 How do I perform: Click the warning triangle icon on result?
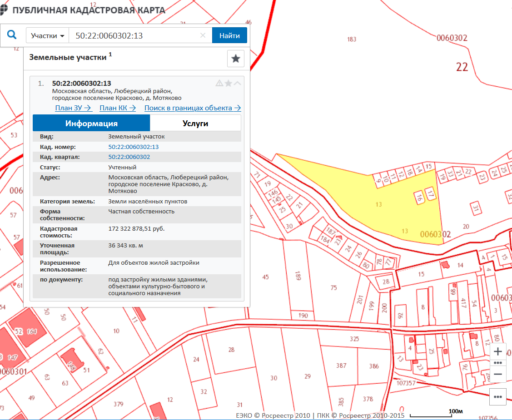click(219, 83)
